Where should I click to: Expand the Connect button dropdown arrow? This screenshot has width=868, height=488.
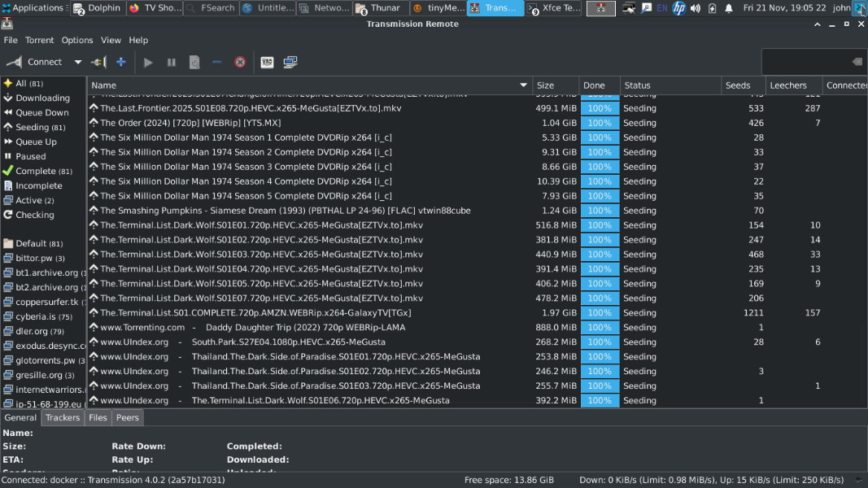point(78,62)
